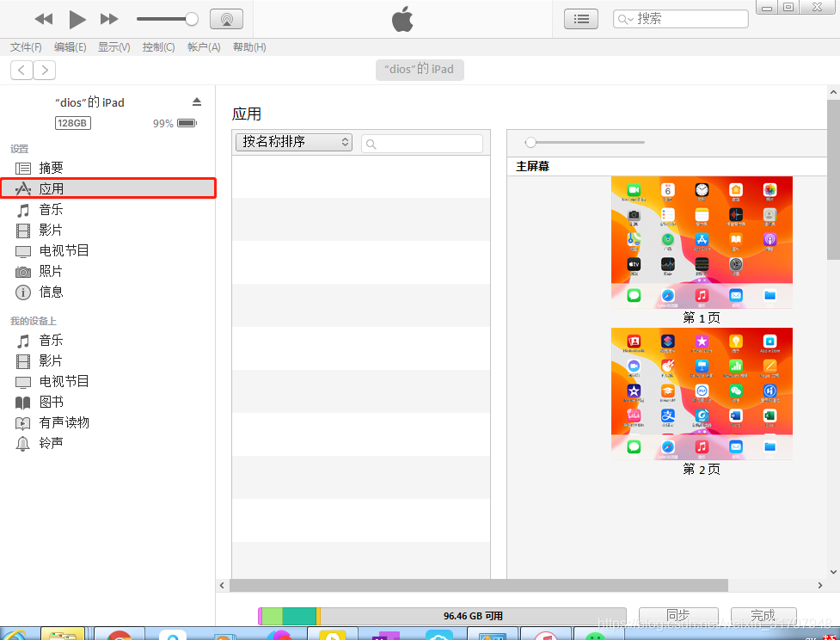Click the "dios"的 iPad device tab
The image size is (840, 640).
point(420,70)
